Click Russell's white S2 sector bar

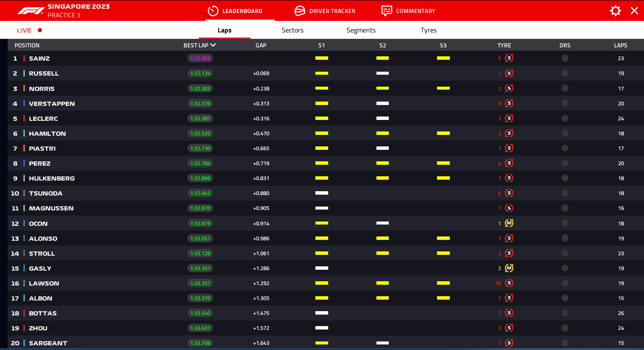pyautogui.click(x=382, y=73)
